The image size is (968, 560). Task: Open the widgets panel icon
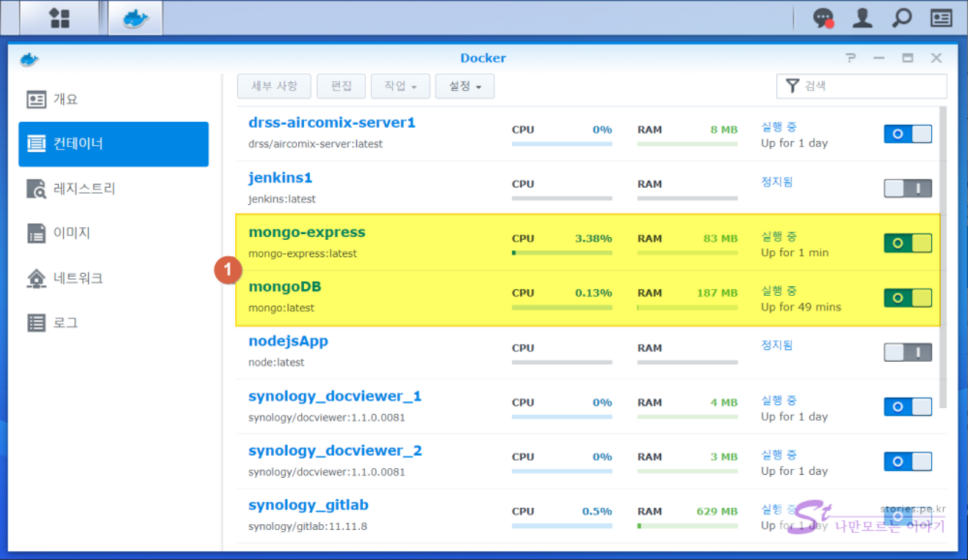(941, 18)
